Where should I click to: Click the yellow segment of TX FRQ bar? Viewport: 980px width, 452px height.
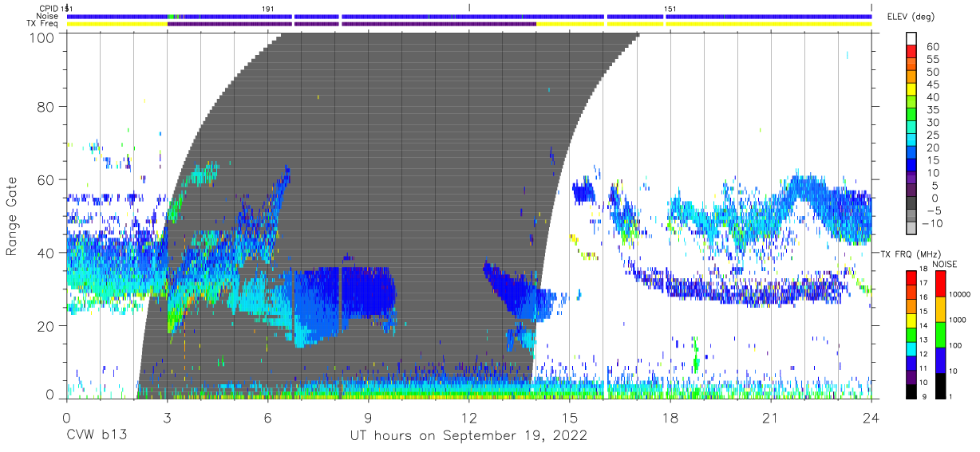[x=911, y=320]
